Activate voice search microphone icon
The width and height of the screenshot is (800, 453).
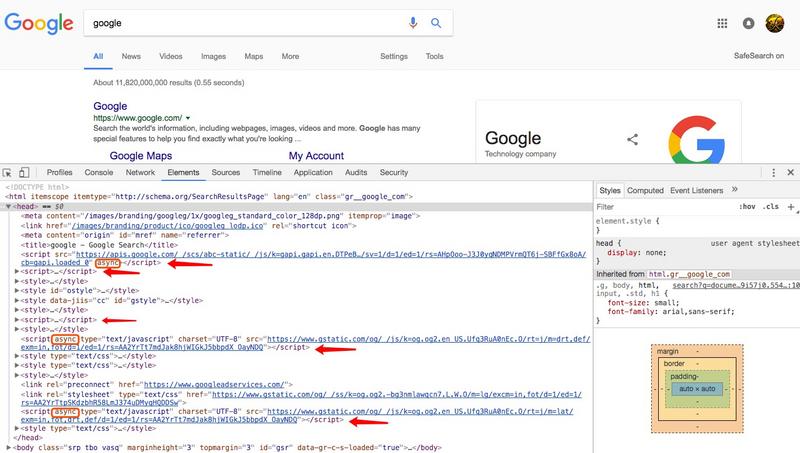click(x=413, y=23)
